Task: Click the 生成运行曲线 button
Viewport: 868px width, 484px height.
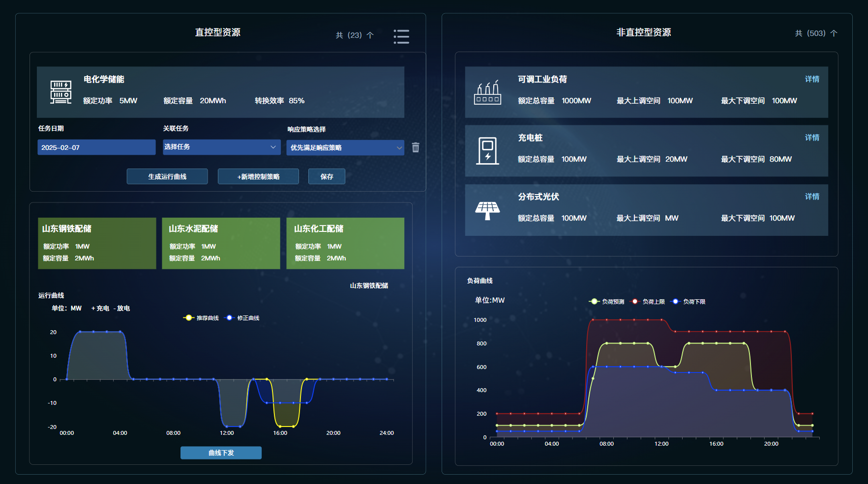Action: (x=167, y=176)
